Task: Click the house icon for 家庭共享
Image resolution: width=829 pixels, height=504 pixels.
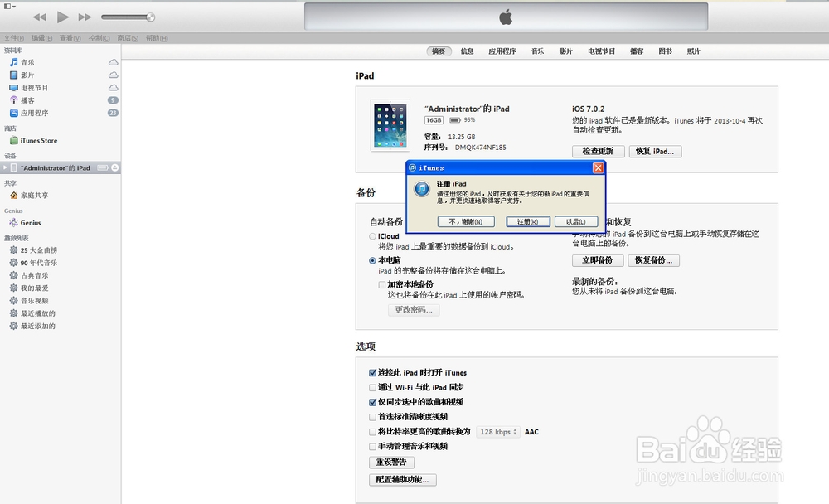Action: point(14,195)
